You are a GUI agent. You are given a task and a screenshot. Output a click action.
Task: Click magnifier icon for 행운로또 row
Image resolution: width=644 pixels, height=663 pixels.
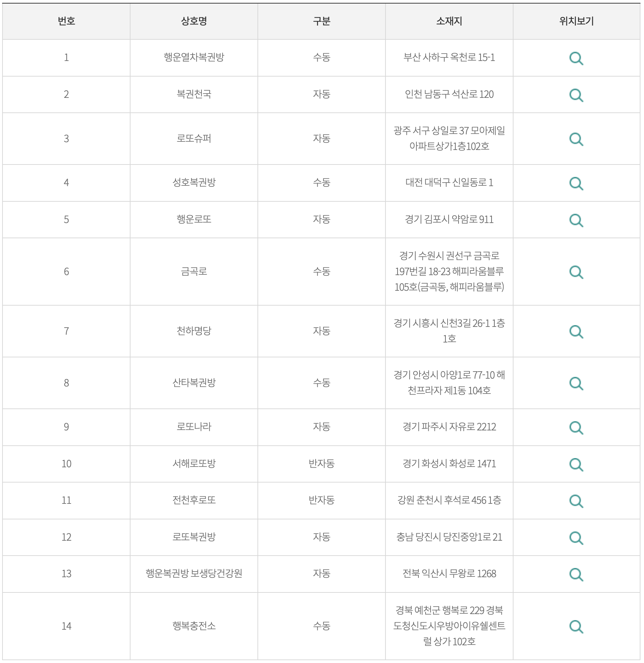pyautogui.click(x=576, y=221)
